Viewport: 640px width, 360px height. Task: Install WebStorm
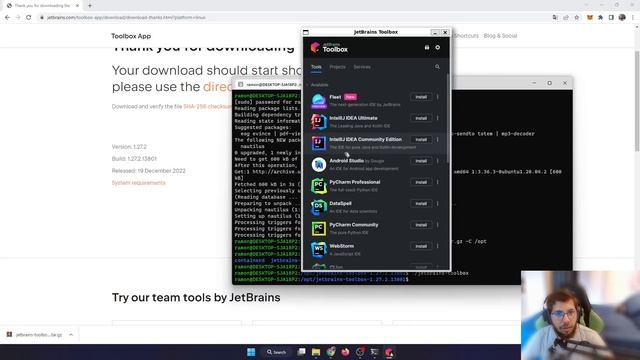[x=421, y=246]
